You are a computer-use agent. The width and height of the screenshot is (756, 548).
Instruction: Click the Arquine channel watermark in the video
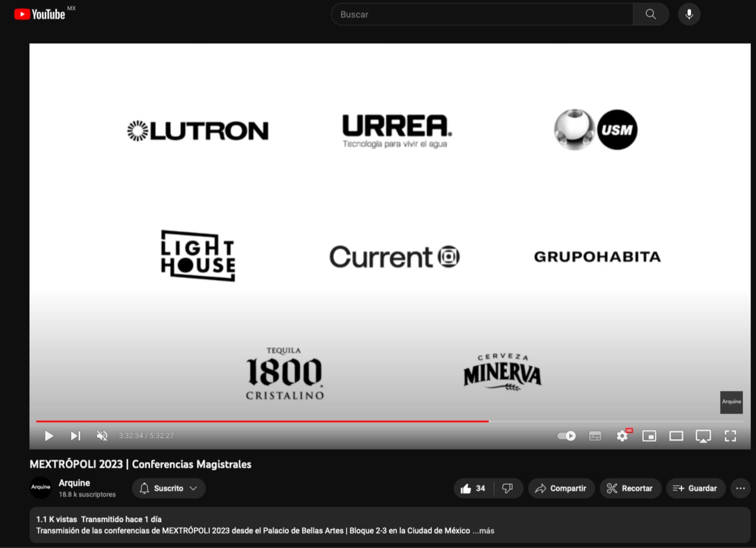(x=731, y=402)
